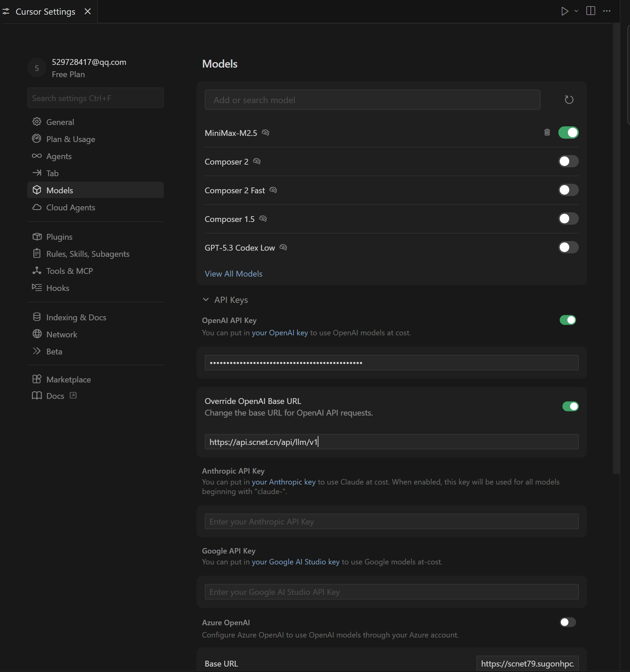Click the refresh models list icon
The height and width of the screenshot is (672, 630).
pyautogui.click(x=569, y=100)
